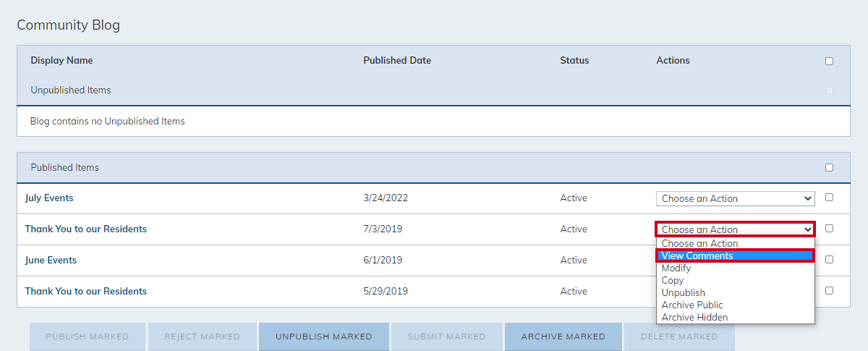Click the Community Blog heading

click(x=68, y=25)
